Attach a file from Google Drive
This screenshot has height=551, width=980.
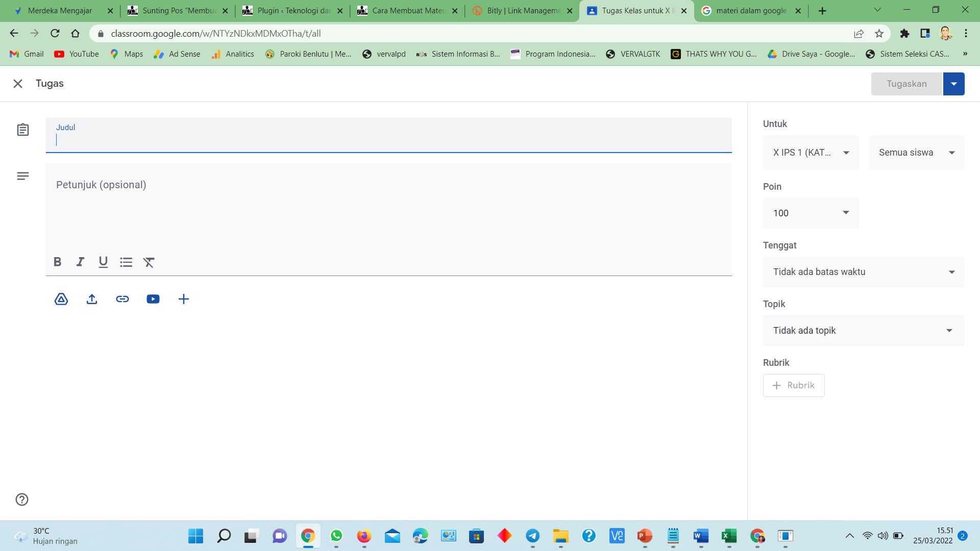pos(61,299)
